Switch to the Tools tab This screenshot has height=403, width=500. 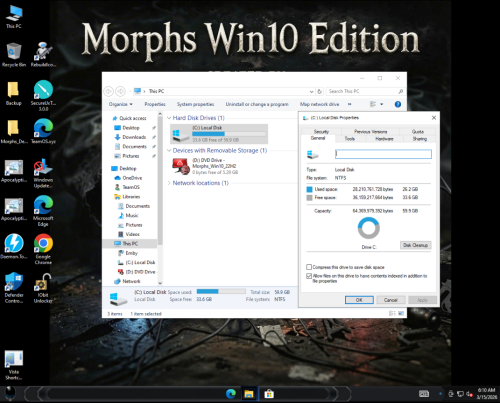[349, 139]
